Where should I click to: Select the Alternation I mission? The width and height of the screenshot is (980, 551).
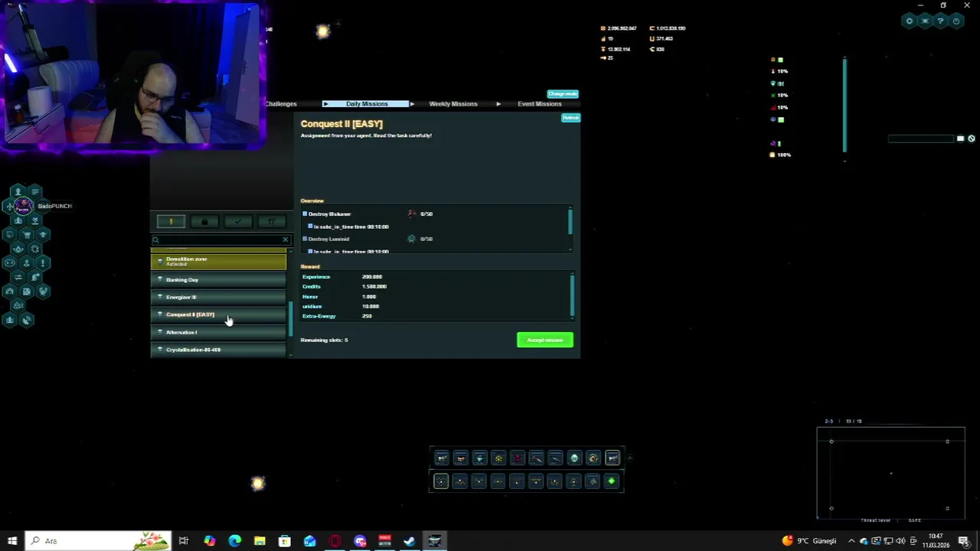(219, 332)
